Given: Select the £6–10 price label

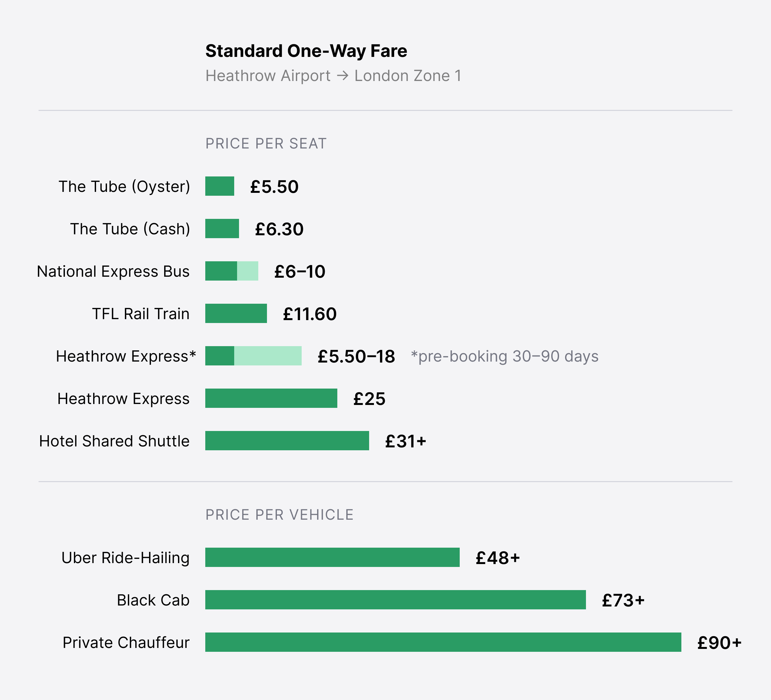Looking at the screenshot, I should (300, 272).
